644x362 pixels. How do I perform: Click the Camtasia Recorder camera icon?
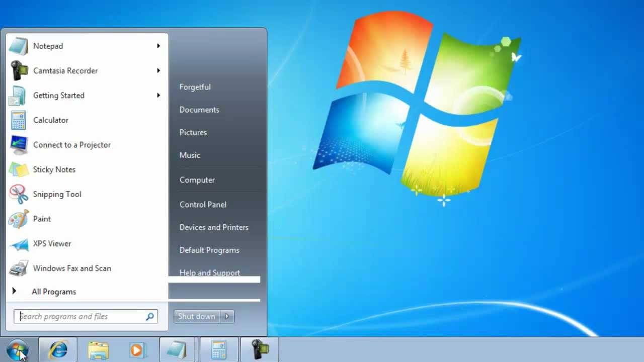pos(19,71)
